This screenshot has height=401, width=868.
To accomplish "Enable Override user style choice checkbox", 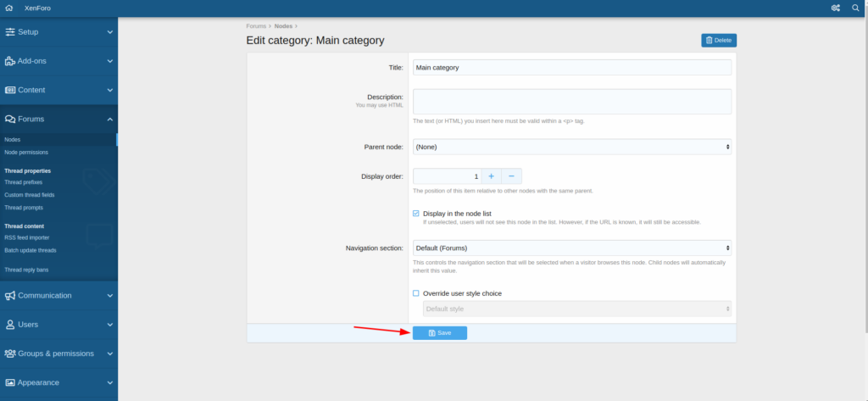I will coord(415,293).
